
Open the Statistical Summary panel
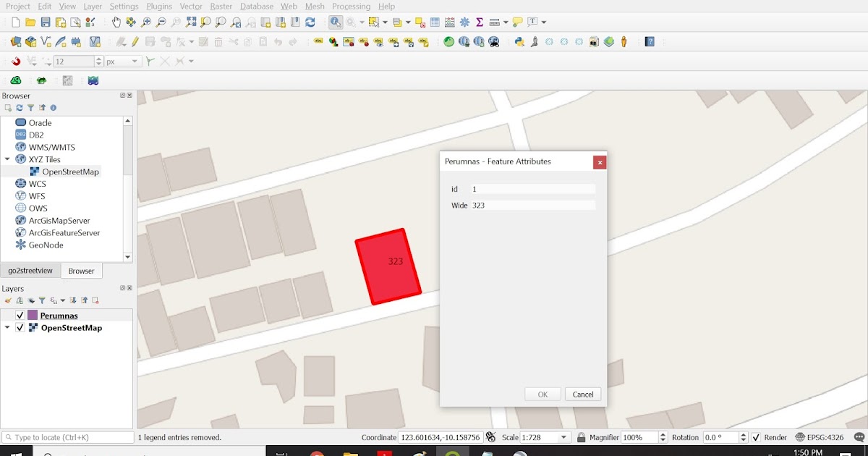coord(479,22)
